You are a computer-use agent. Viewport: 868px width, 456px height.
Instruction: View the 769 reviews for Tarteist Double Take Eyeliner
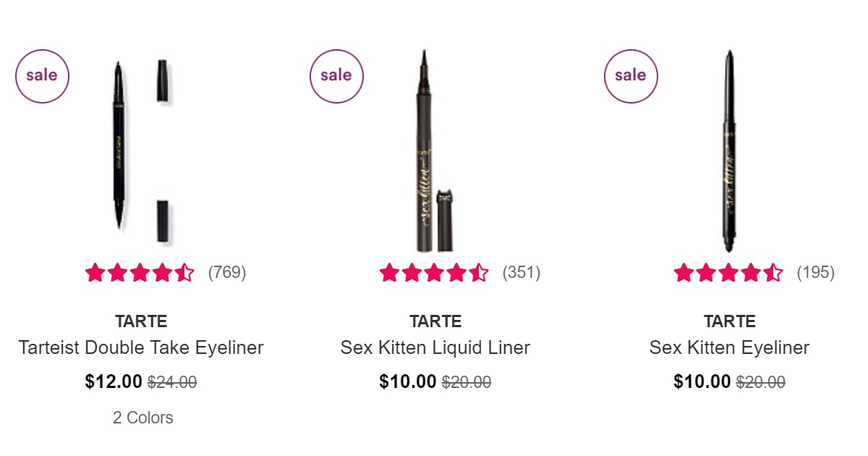226,273
